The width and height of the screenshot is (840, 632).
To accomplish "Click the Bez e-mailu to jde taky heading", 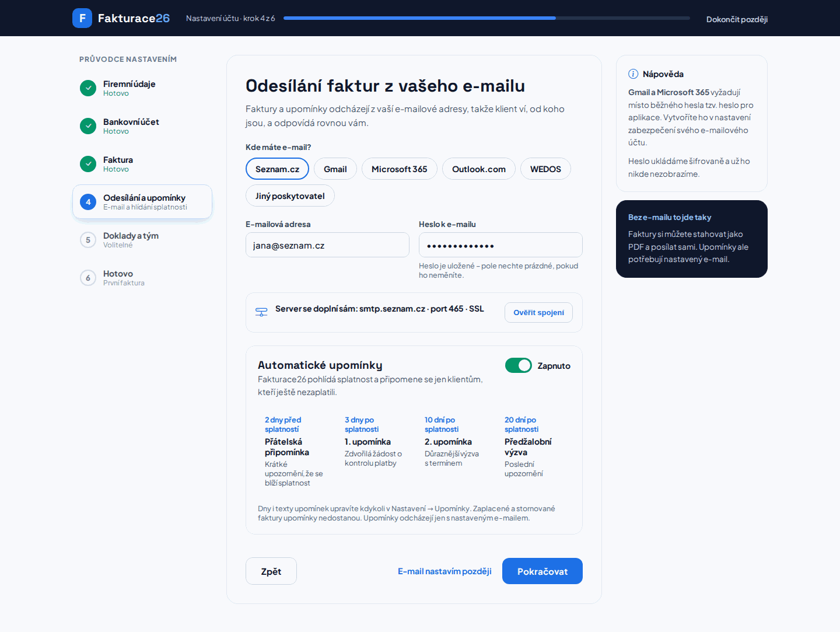I will pyautogui.click(x=670, y=217).
